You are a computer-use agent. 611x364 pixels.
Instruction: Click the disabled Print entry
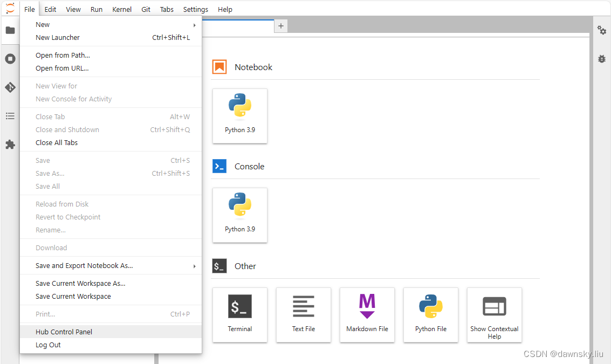pyautogui.click(x=111, y=314)
